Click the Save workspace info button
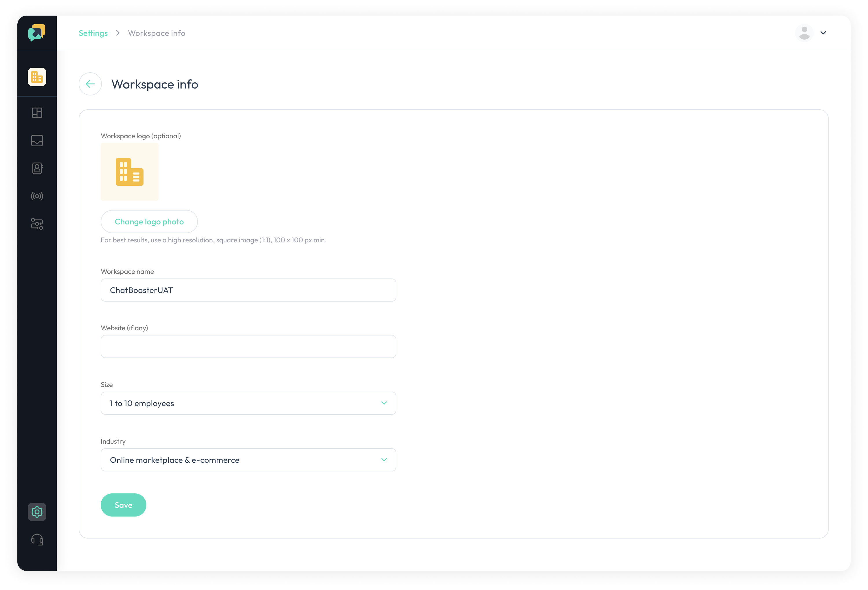 (123, 505)
